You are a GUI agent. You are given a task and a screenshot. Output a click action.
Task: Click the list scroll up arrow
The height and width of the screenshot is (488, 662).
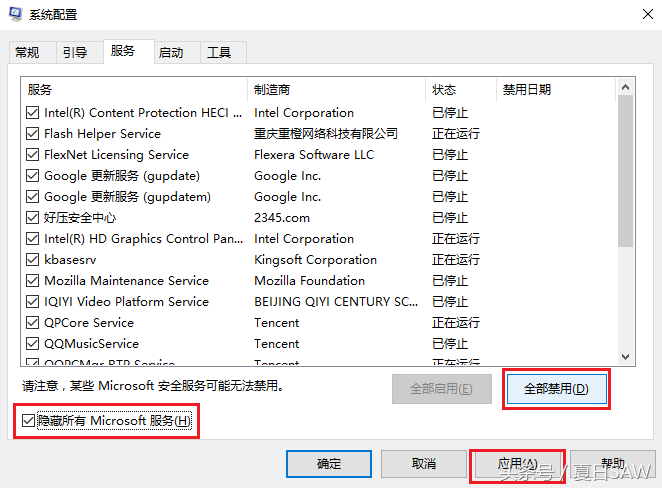point(625,87)
